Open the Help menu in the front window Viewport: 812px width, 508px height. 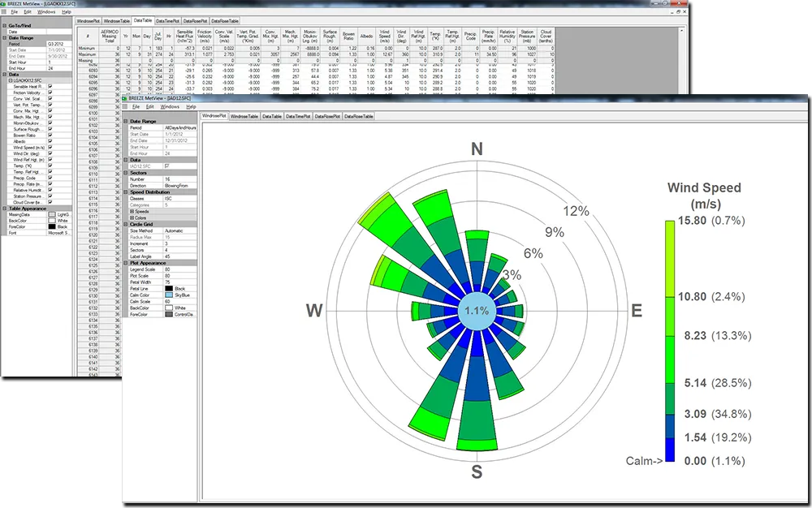point(192,106)
